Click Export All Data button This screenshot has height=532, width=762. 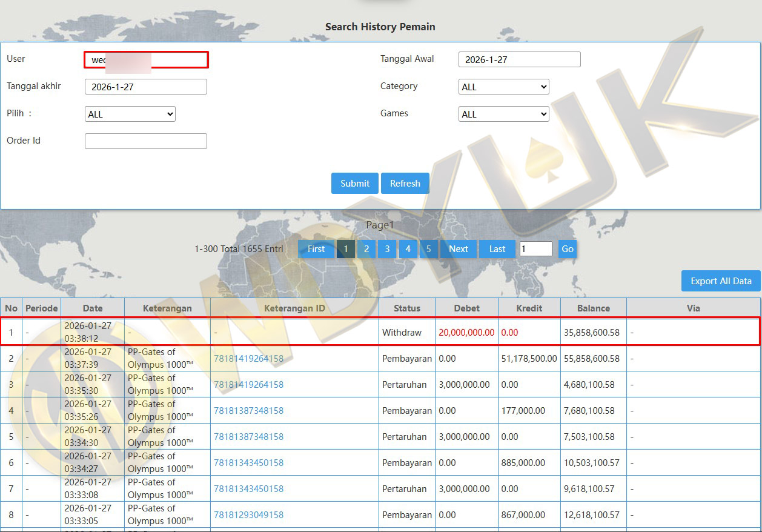pyautogui.click(x=720, y=281)
